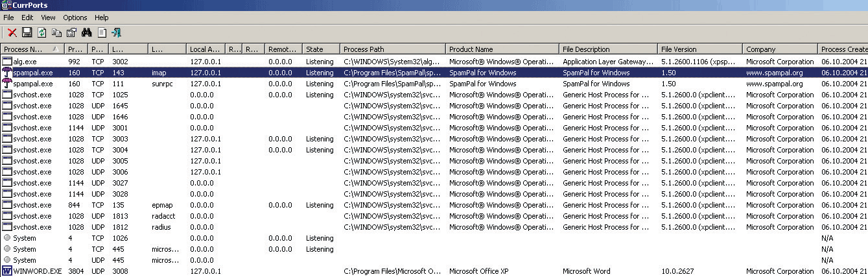Sort by the Local Address column header
The image size is (868, 277).
click(x=205, y=49)
